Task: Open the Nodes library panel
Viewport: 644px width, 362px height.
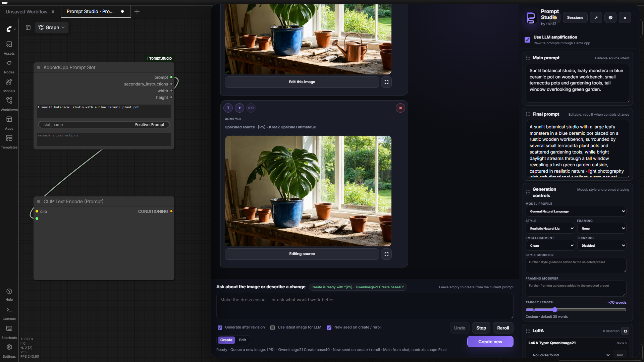Action: (x=9, y=66)
